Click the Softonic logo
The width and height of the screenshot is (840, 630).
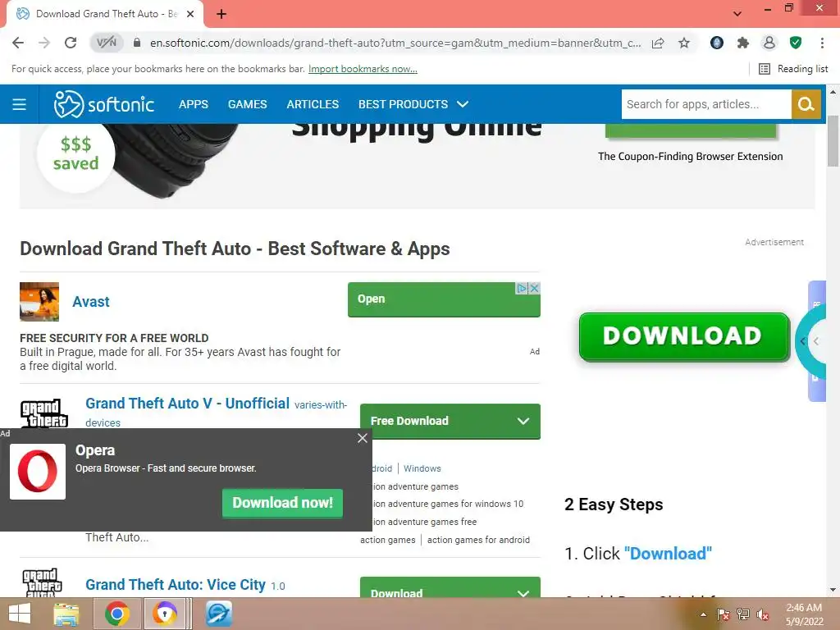click(104, 104)
